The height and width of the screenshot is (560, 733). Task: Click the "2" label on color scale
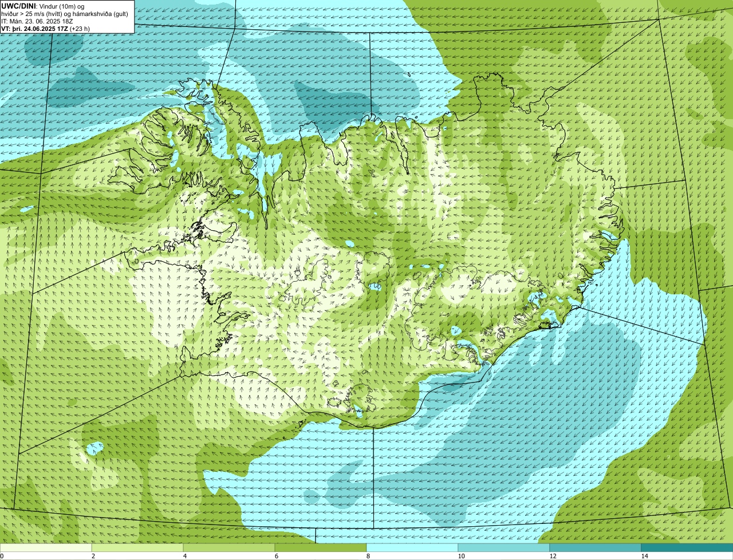93,556
